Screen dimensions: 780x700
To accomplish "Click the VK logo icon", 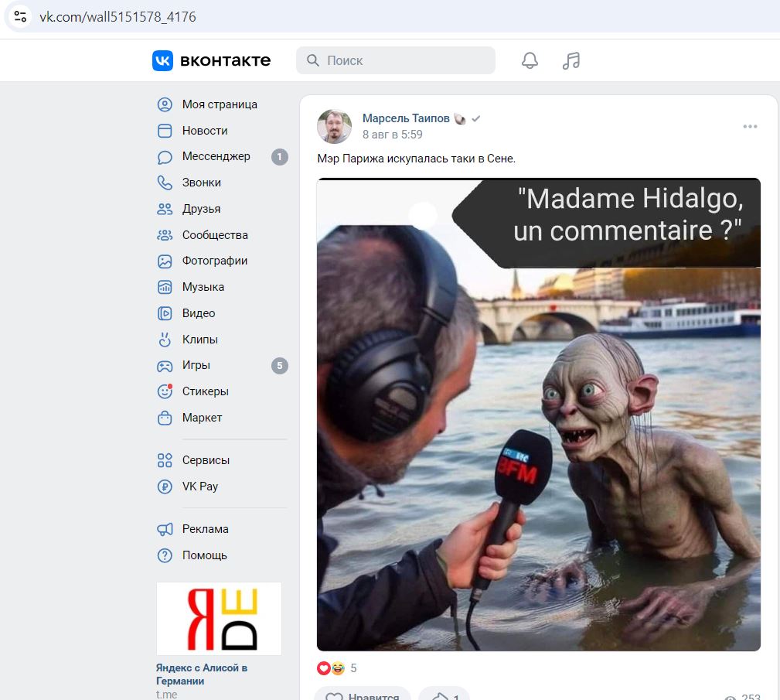I will tap(162, 60).
